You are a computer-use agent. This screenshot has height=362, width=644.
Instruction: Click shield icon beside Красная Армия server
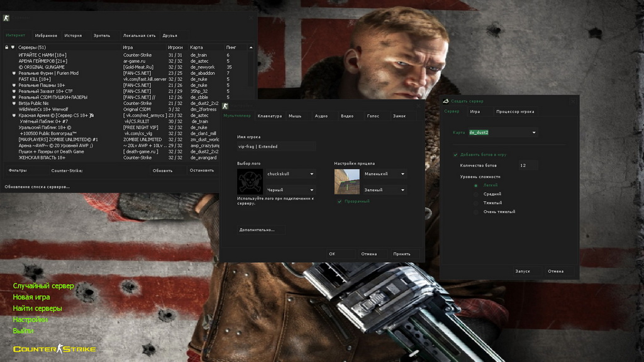tap(14, 116)
